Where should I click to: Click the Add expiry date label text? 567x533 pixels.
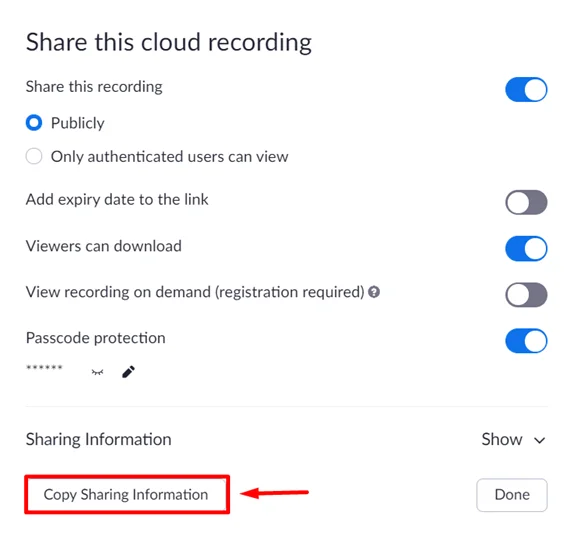click(117, 200)
